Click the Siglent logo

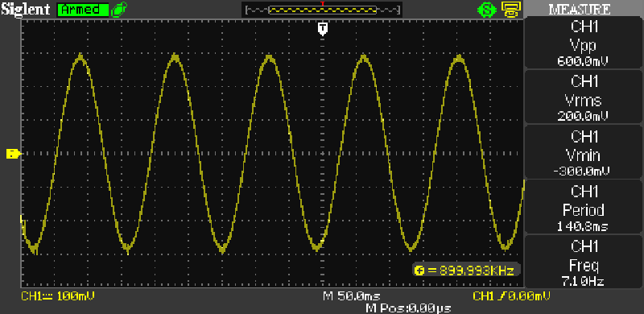pyautogui.click(x=26, y=9)
